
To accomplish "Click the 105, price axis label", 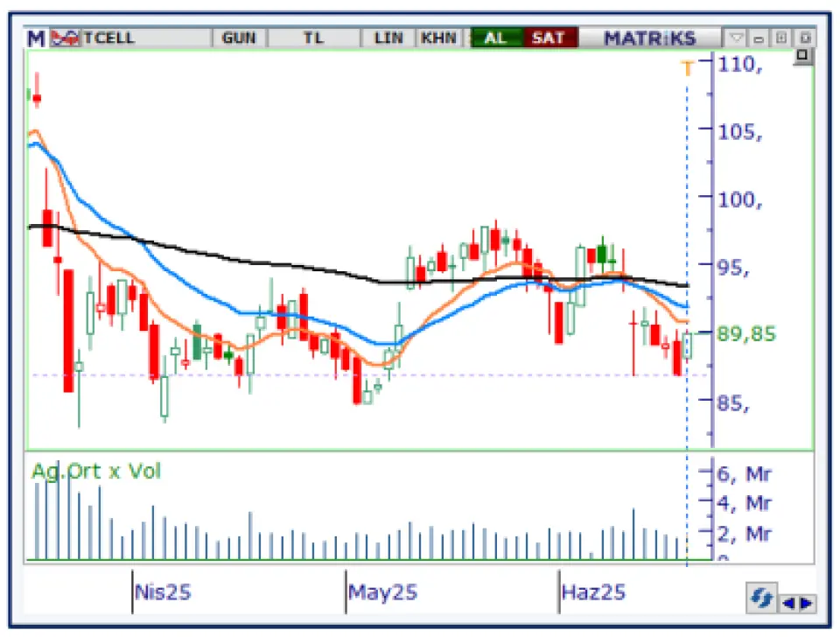I will coord(740,132).
